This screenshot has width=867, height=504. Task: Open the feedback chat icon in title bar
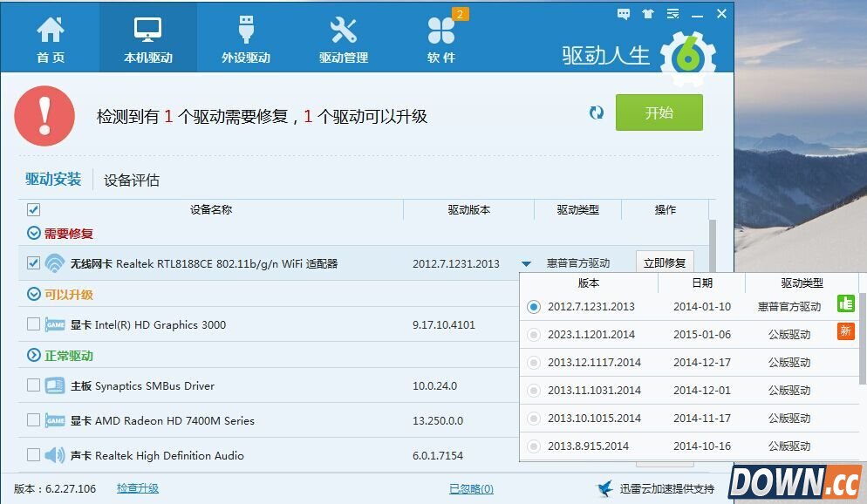tap(623, 14)
